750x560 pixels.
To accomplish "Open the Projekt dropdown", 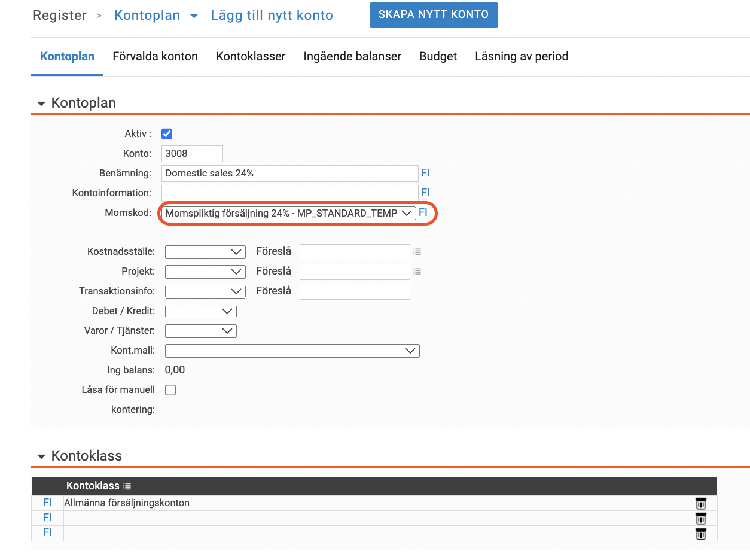I will (x=205, y=272).
